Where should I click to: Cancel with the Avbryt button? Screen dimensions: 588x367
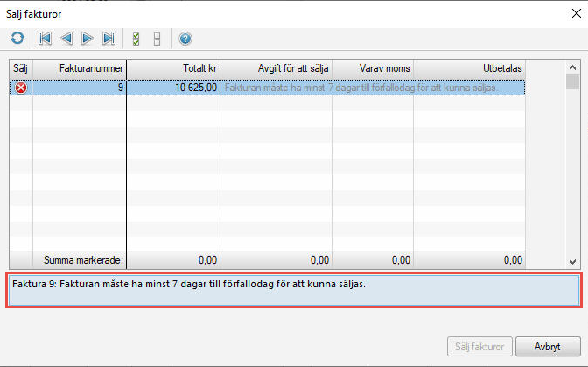click(x=548, y=347)
